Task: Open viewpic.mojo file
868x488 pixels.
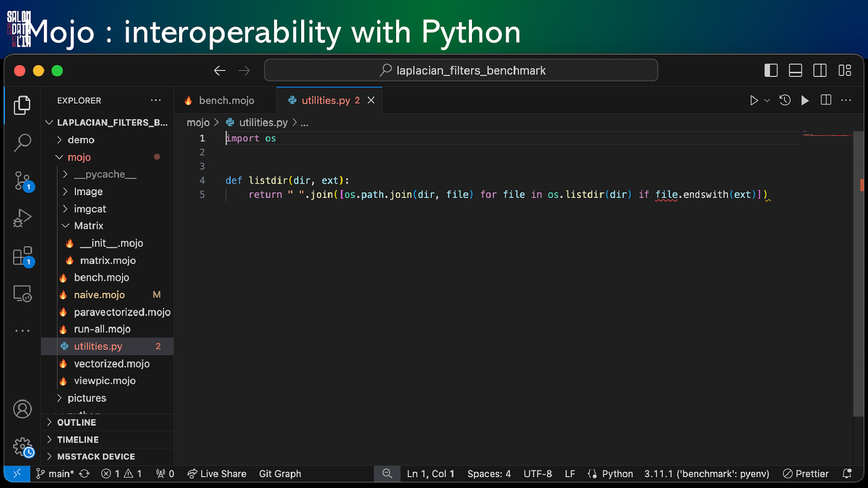Action: tap(107, 381)
